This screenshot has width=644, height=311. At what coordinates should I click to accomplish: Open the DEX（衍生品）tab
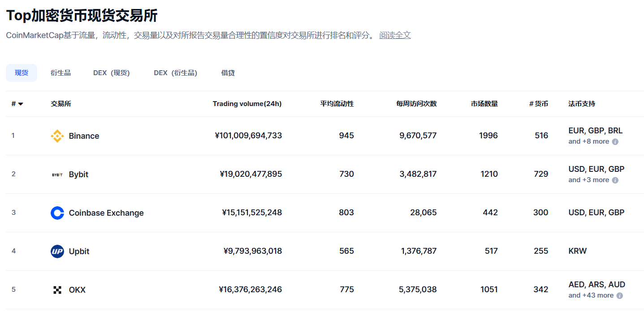pyautogui.click(x=176, y=73)
